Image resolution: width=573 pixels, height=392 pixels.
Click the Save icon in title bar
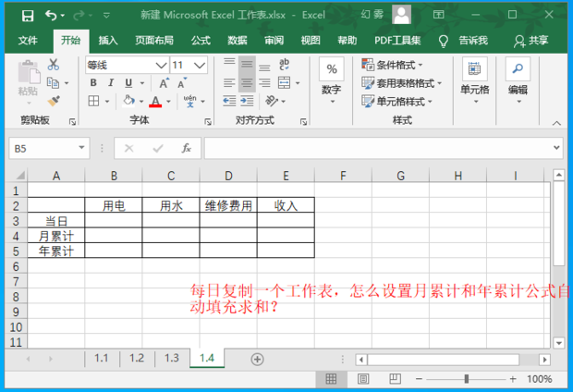point(28,16)
